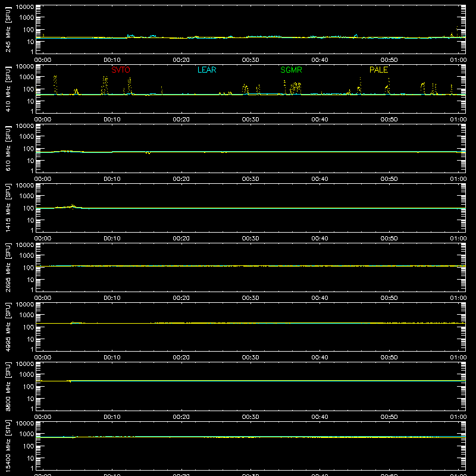Image resolution: width=476 pixels, height=476 pixels.
Task: Click the 1000 y-axis value on 15400 MHz panel
Action: coord(27,434)
